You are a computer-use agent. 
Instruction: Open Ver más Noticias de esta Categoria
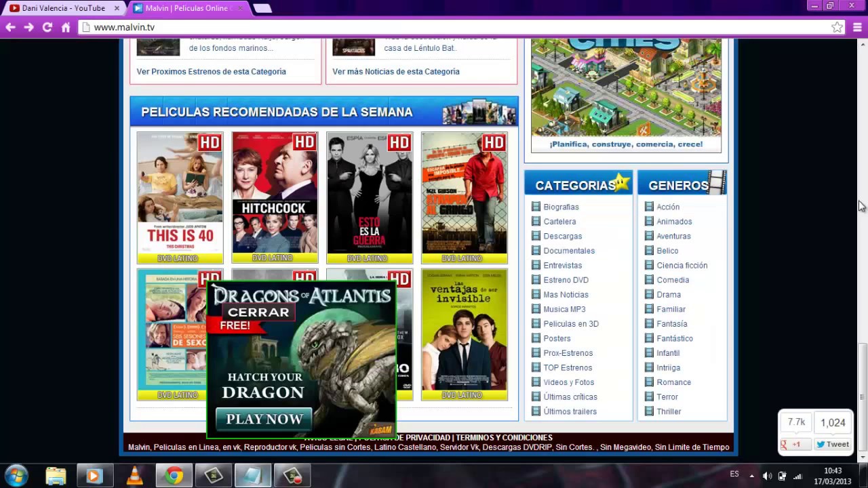pyautogui.click(x=396, y=71)
